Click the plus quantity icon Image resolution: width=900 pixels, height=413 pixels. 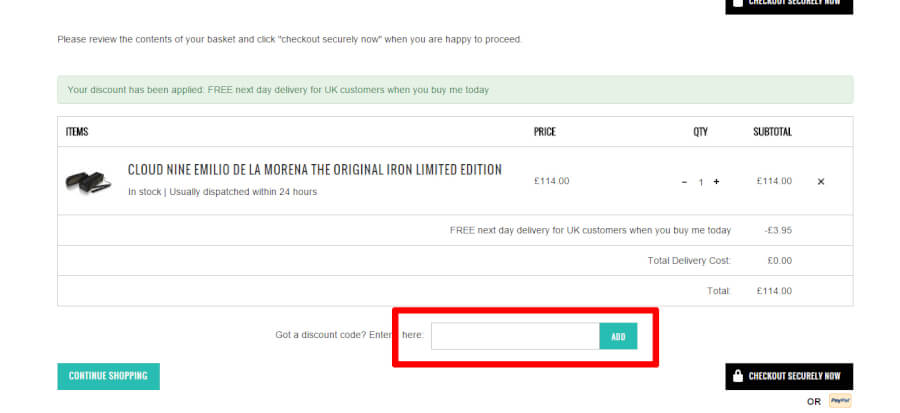tap(716, 182)
